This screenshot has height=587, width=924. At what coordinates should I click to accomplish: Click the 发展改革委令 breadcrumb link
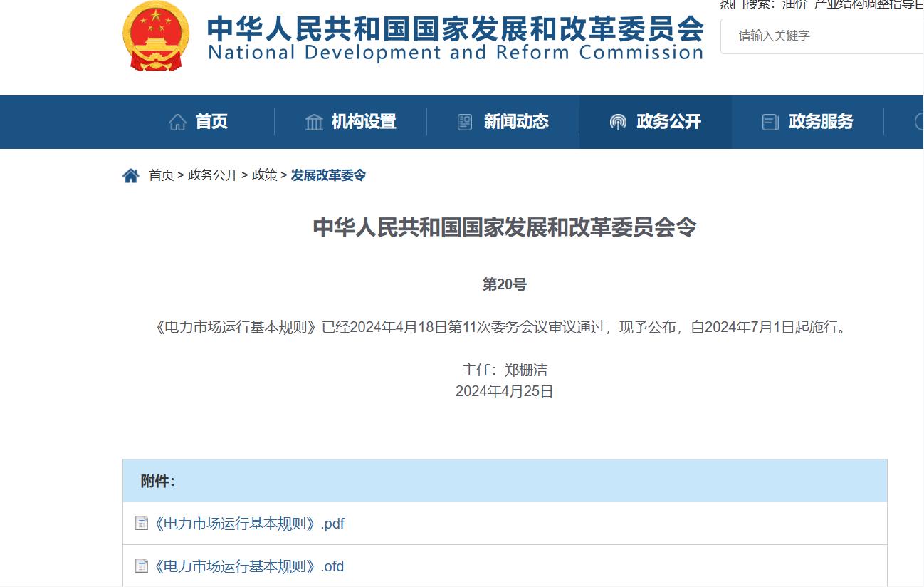[328, 175]
